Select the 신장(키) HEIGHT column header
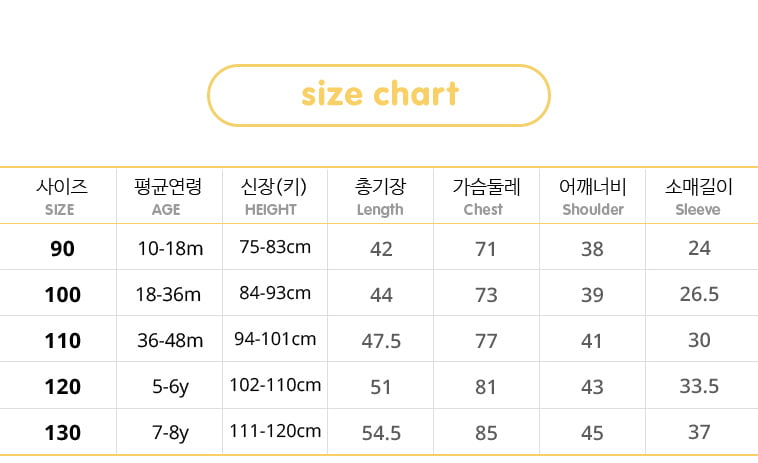 click(273, 196)
